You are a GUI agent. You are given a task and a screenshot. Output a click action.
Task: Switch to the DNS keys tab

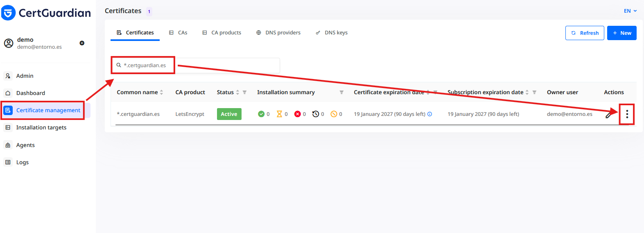coord(332,32)
